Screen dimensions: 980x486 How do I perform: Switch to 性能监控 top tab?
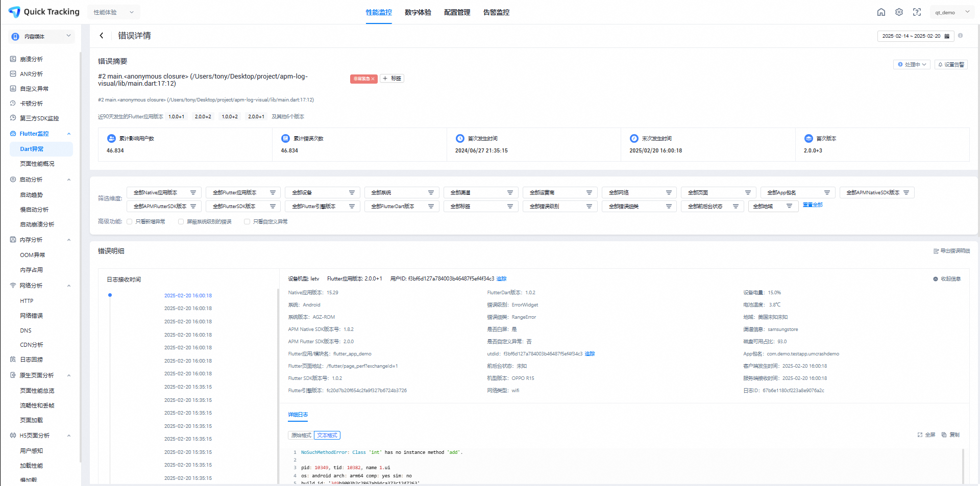379,12
